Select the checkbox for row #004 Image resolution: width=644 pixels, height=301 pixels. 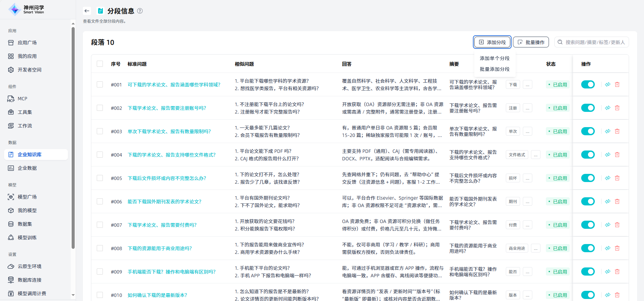[100, 155]
